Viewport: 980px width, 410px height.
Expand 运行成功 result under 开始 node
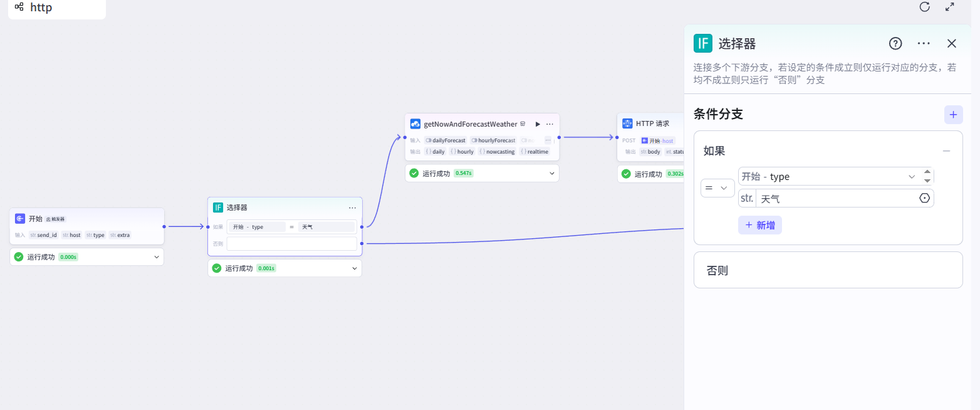(x=156, y=257)
